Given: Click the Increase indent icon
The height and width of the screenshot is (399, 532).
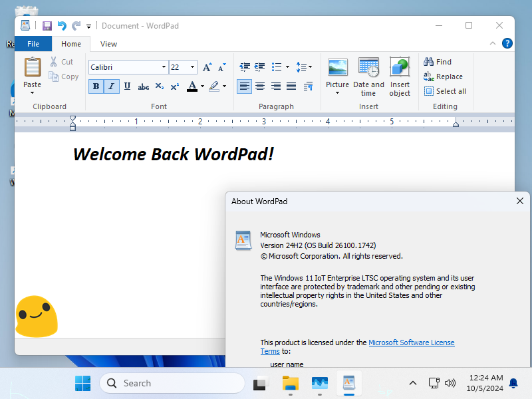Looking at the screenshot, I should coord(260,67).
